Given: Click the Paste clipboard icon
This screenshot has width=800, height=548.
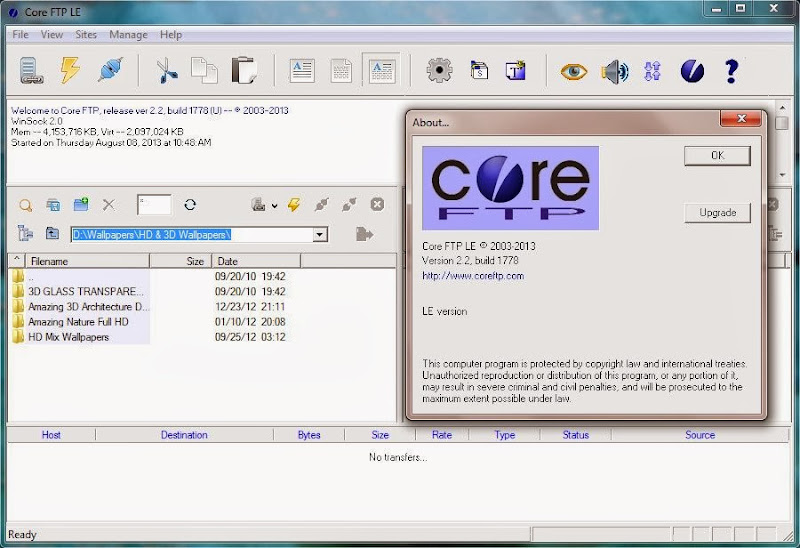Looking at the screenshot, I should pos(244,70).
